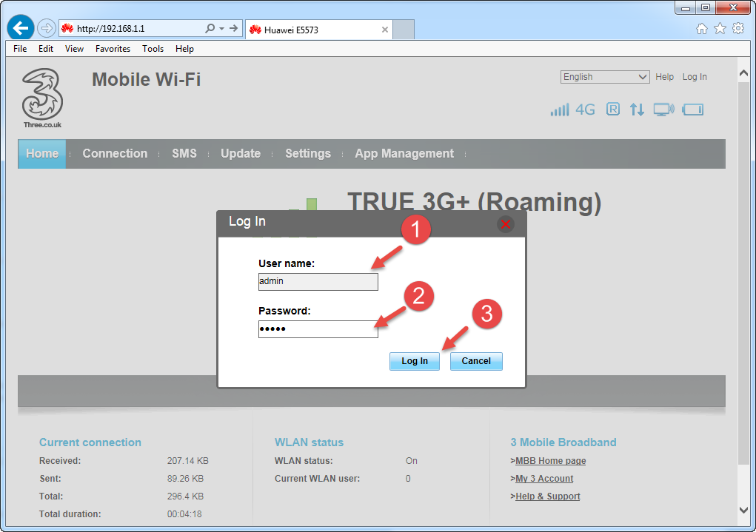Click the Log In button in dialog
Image resolution: width=756 pixels, height=532 pixels.
tap(415, 361)
